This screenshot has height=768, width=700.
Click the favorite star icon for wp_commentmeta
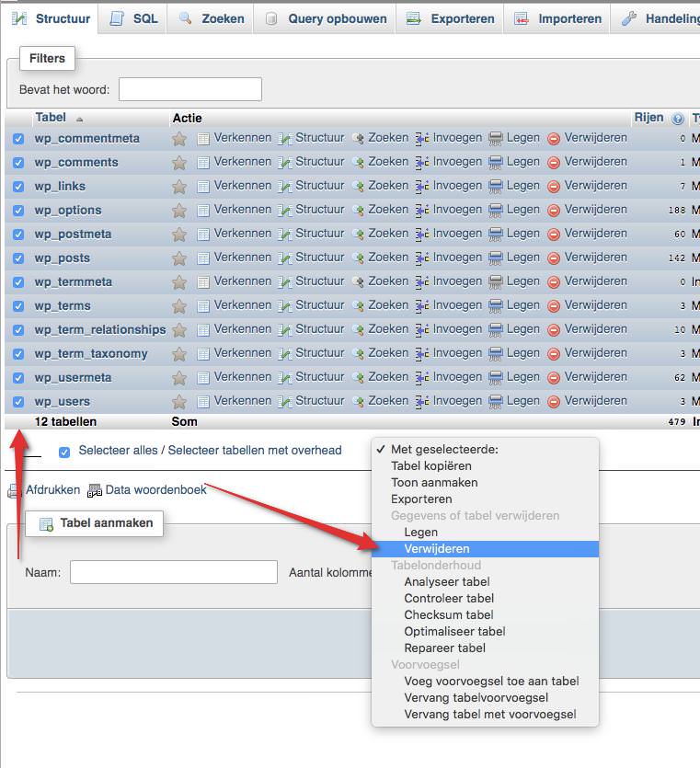(x=179, y=139)
